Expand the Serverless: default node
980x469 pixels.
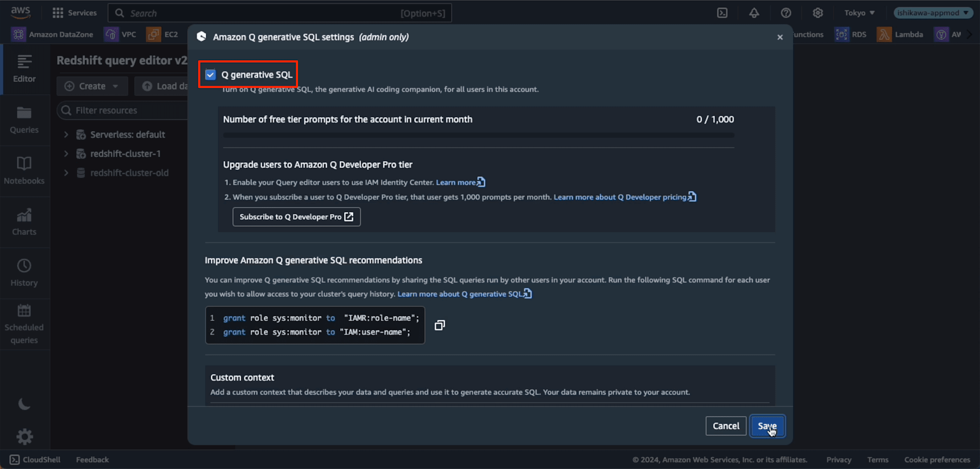[66, 134]
